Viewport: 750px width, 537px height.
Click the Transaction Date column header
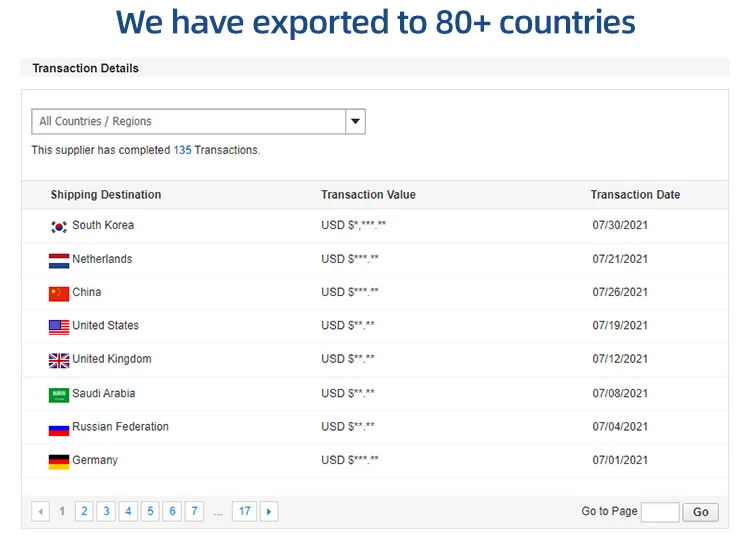635,195
